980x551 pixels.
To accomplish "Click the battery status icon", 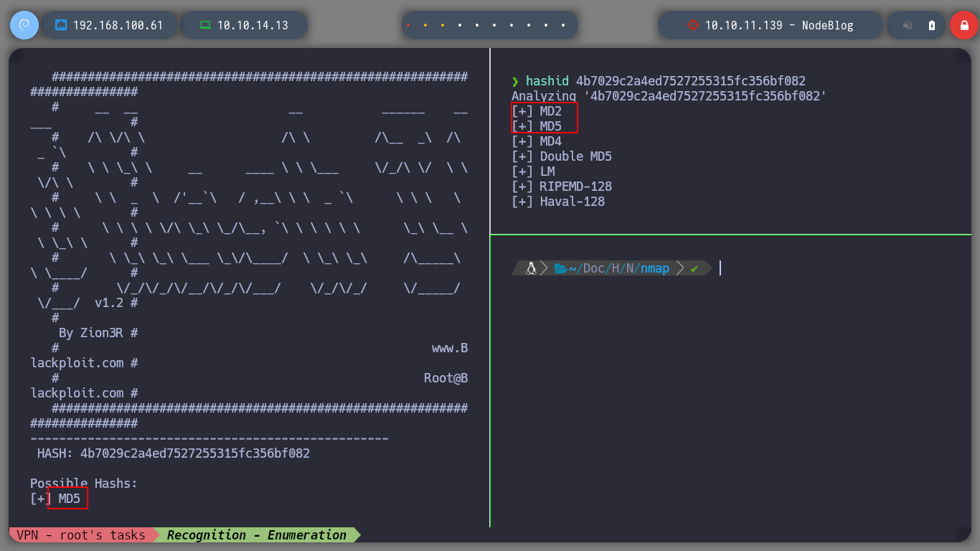I will point(932,25).
